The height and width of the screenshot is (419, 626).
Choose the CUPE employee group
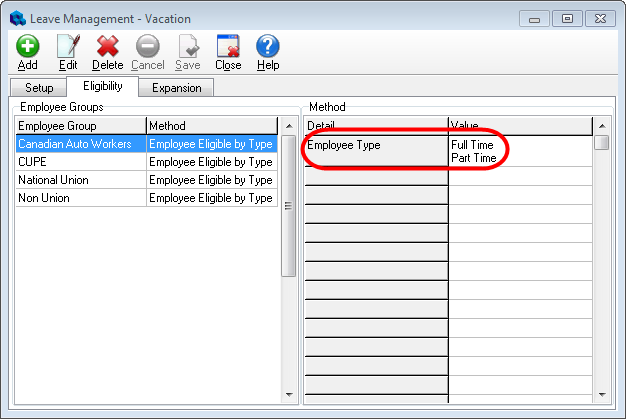80,162
